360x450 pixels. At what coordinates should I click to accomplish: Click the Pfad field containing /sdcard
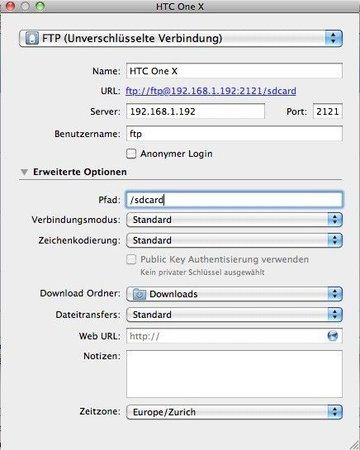(234, 200)
